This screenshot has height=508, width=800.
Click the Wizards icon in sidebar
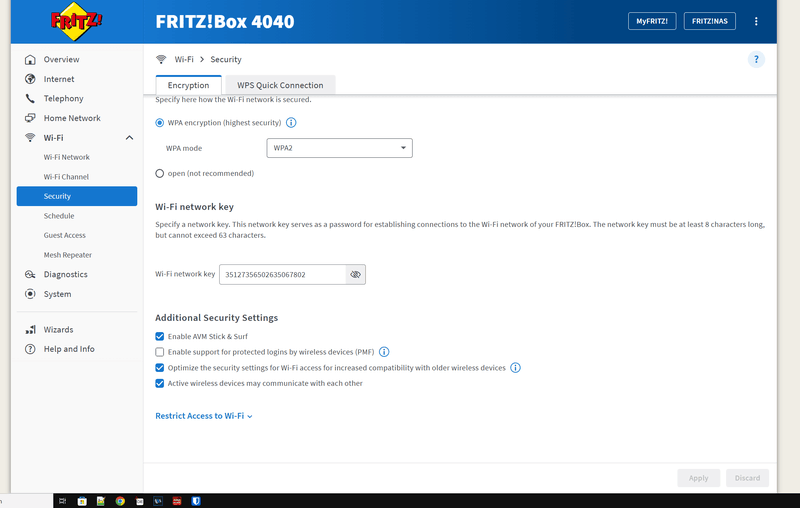pos(30,329)
